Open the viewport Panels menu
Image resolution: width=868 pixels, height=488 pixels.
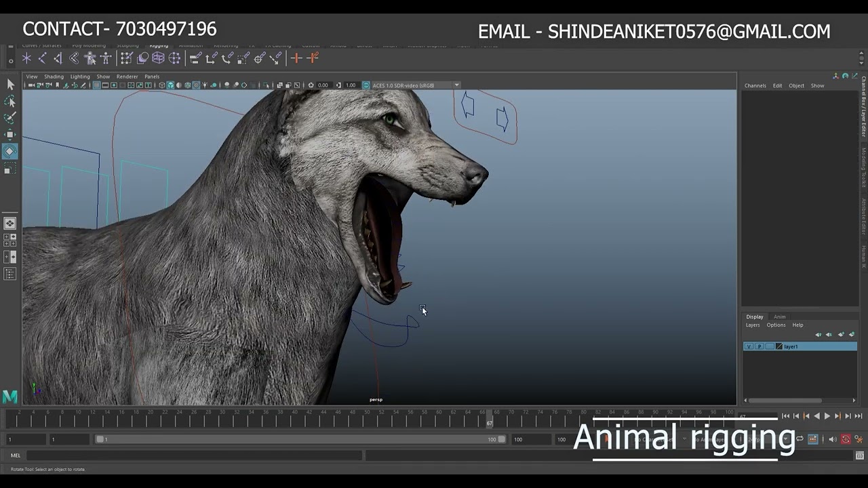[152, 77]
